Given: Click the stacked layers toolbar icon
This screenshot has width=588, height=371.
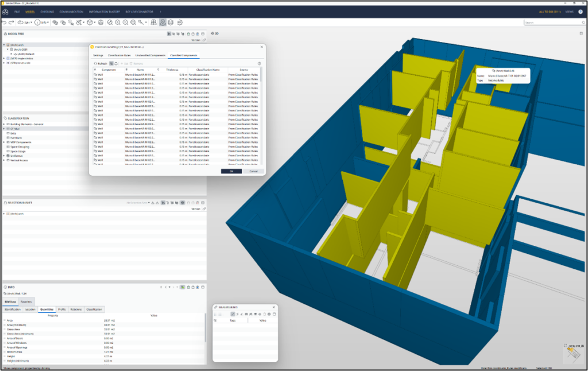Looking at the screenshot, I should point(171,22).
